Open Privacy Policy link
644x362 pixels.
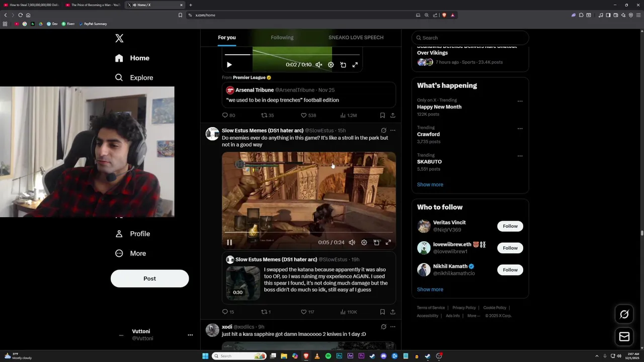tap(464, 308)
